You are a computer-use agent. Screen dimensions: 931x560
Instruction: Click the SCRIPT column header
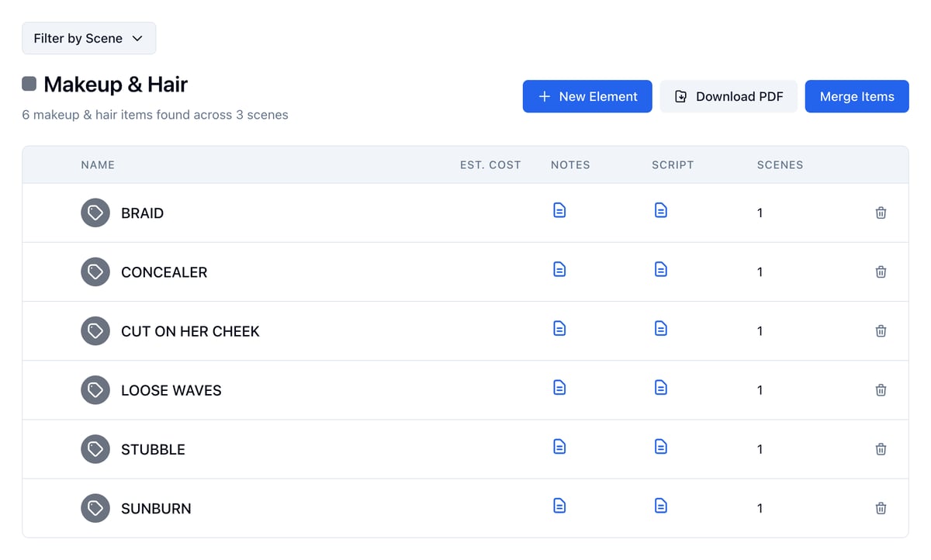pyautogui.click(x=673, y=164)
